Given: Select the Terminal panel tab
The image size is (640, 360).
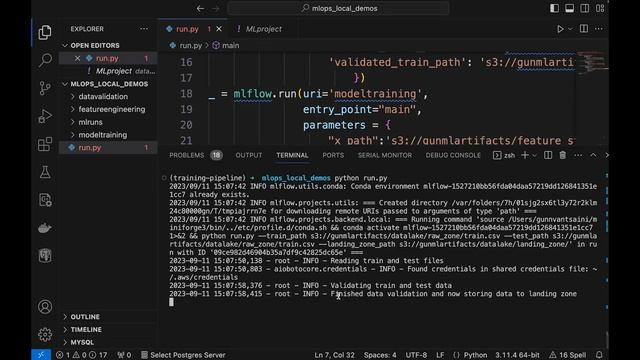Looking at the screenshot, I should tap(292, 155).
